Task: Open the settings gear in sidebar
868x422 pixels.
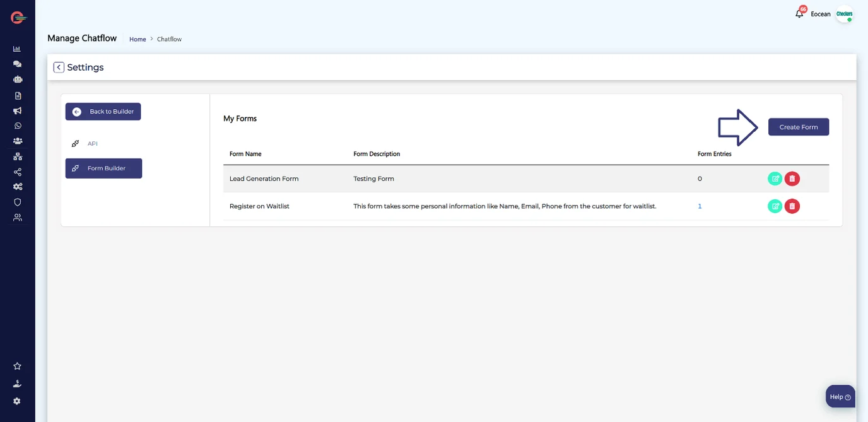Action: click(17, 401)
